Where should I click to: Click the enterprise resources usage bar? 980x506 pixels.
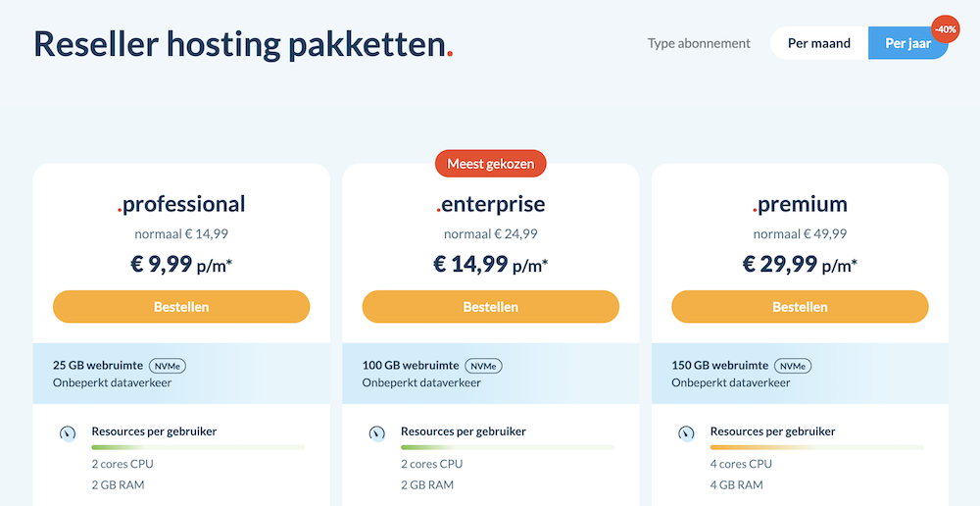pyautogui.click(x=508, y=447)
